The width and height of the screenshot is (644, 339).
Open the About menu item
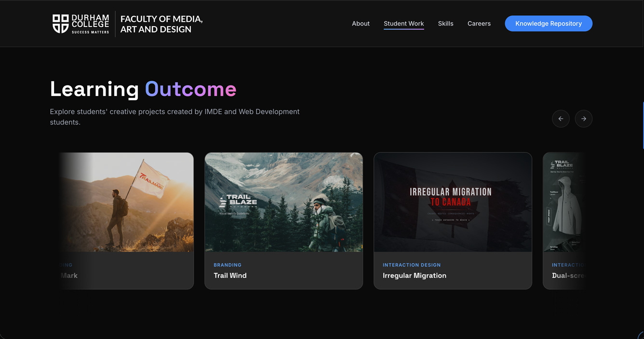click(361, 24)
